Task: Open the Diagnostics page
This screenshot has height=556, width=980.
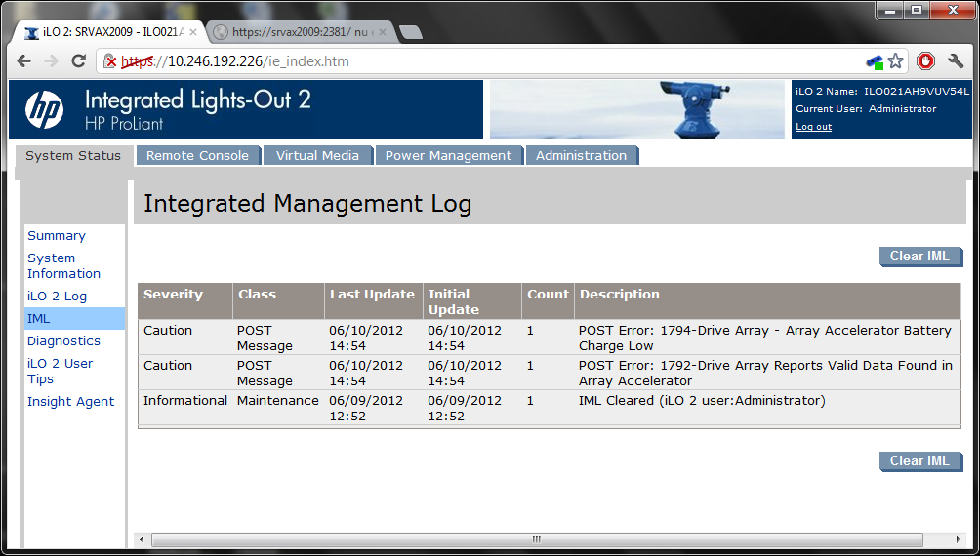Action: 63,340
